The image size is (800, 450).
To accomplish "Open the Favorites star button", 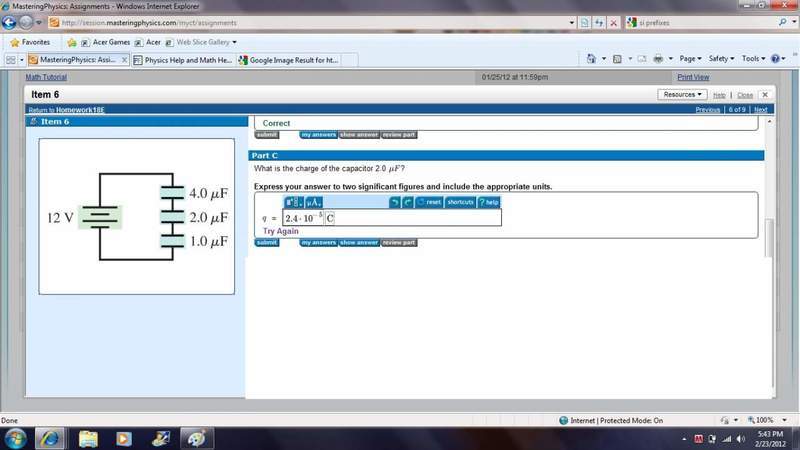I will (x=30, y=42).
